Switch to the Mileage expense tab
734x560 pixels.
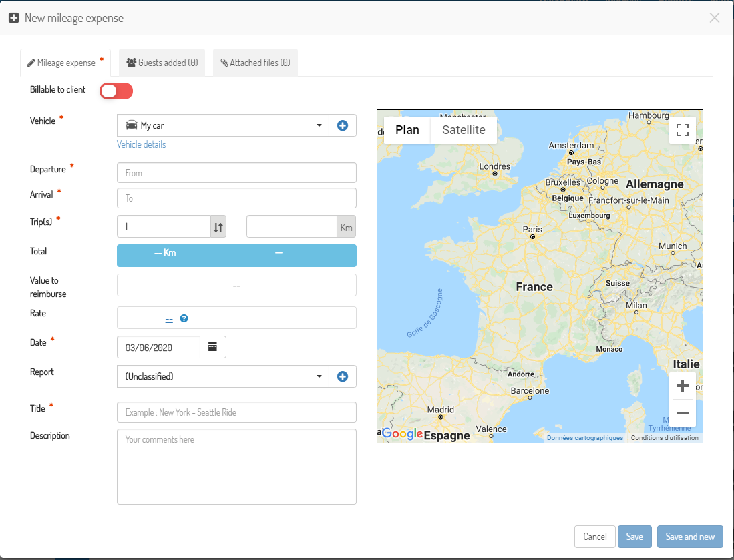pos(65,63)
